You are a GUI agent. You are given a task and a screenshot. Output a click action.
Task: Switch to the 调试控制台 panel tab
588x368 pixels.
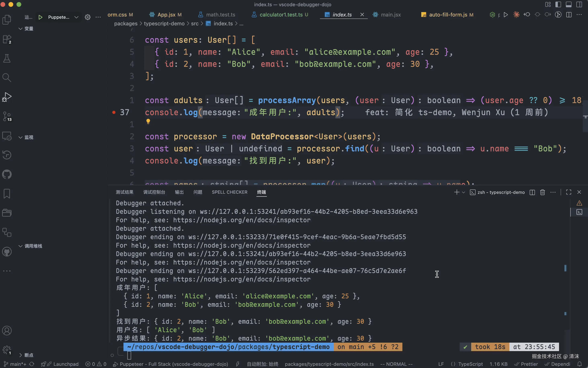154,192
